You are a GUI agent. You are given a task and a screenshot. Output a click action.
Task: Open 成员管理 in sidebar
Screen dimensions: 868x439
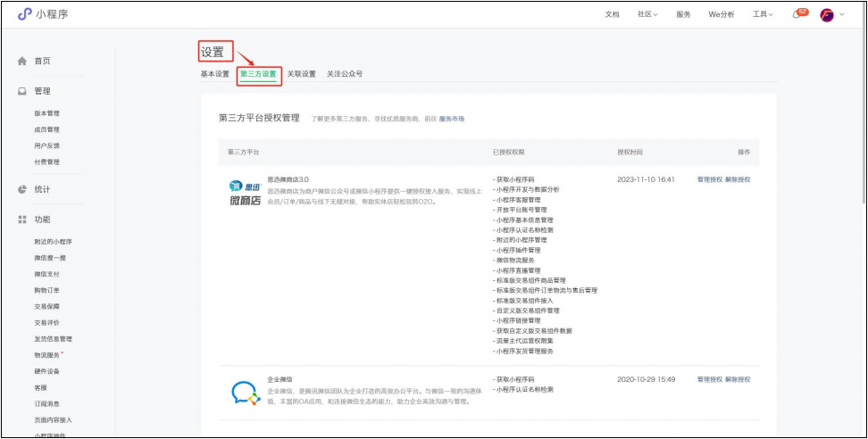[46, 130]
